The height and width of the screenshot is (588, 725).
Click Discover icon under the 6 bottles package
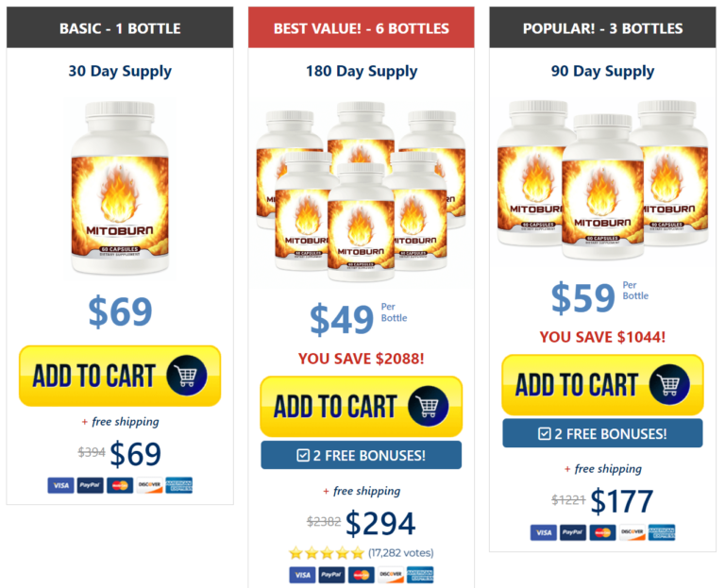[391, 575]
